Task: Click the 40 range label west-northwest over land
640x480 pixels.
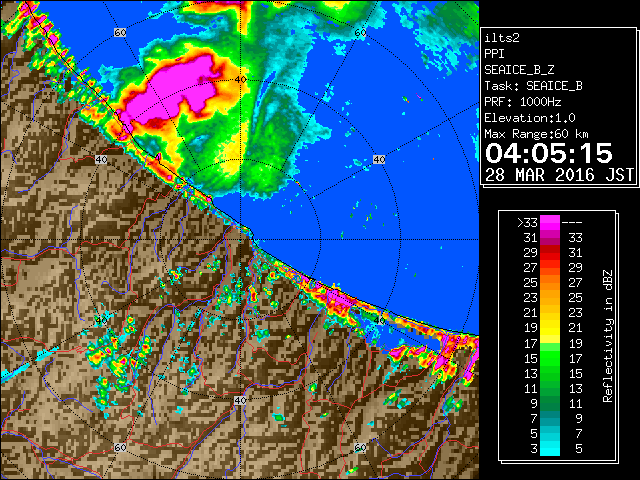Action: [101, 160]
